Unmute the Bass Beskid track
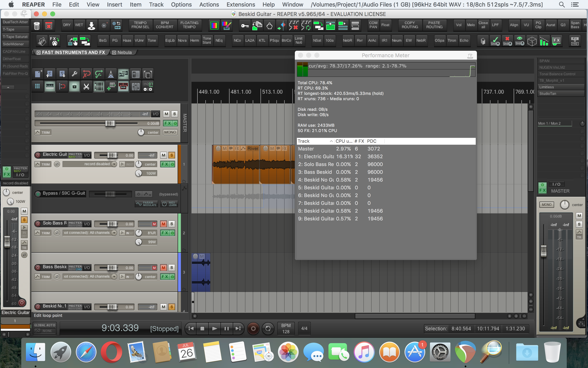 tap(164, 268)
